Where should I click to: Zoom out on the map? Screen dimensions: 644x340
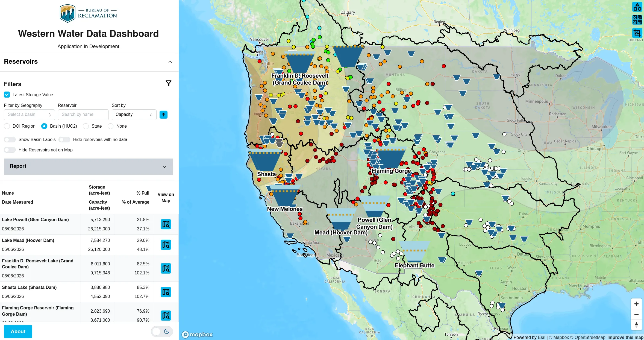(636, 314)
